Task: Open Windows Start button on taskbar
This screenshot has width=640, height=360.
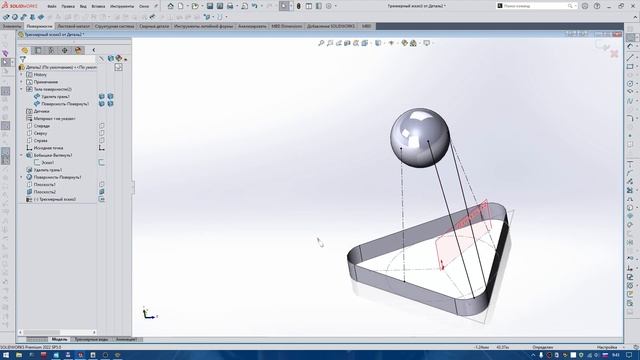Action: (x=6, y=355)
